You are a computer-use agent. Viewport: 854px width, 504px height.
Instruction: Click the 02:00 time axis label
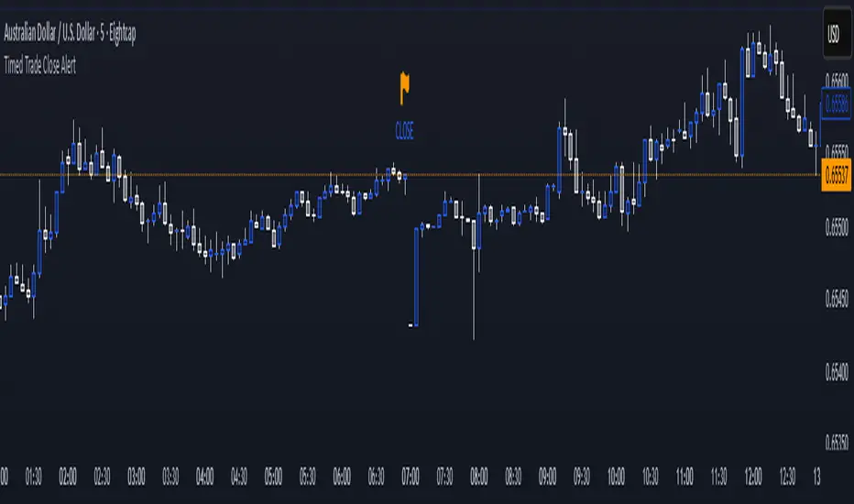pyautogui.click(x=68, y=477)
